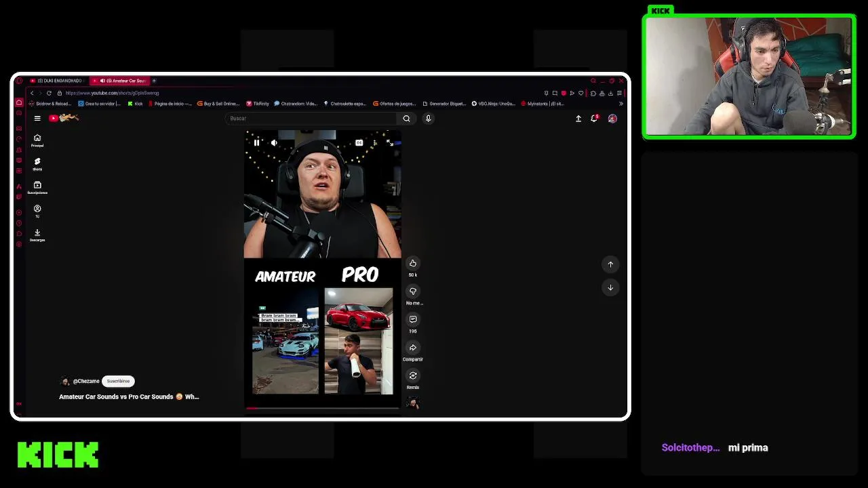
Task: Click the YouTube upload arrow icon
Action: 578,119
